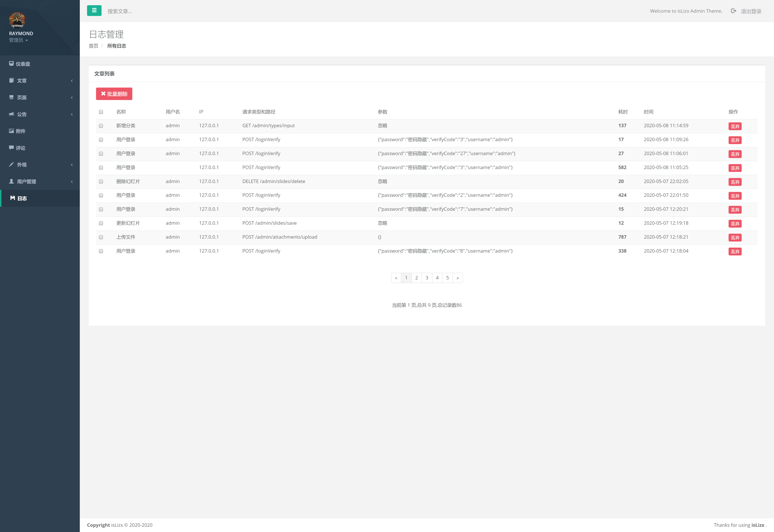Click the comment bubble icon beside 评论

(x=11, y=147)
